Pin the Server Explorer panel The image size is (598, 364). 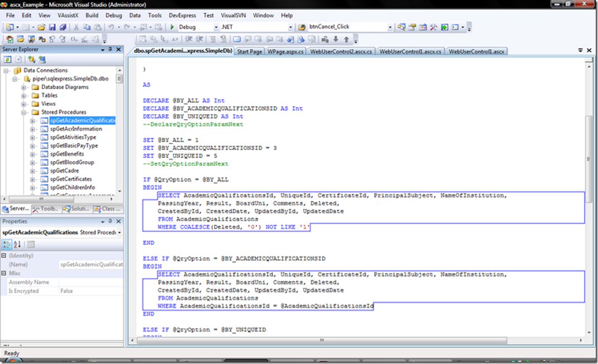[110, 50]
